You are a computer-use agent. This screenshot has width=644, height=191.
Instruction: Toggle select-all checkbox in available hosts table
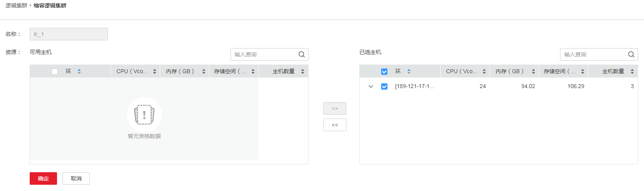click(55, 72)
